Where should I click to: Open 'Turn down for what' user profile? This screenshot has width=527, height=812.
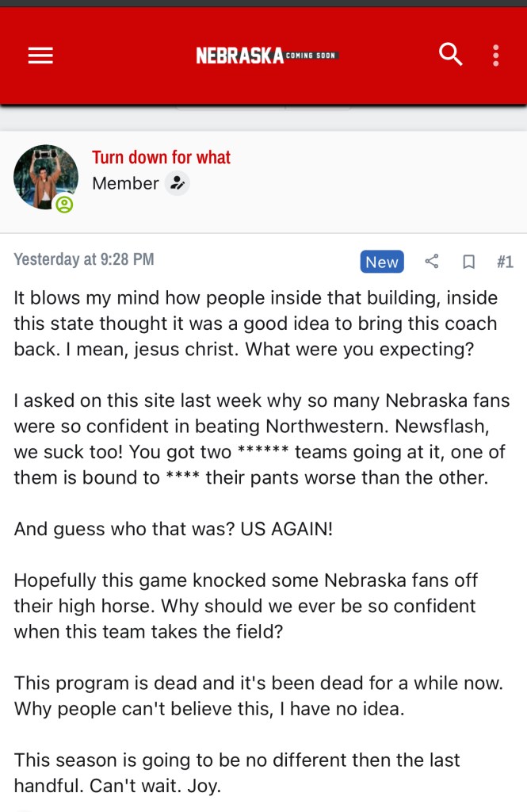click(161, 157)
